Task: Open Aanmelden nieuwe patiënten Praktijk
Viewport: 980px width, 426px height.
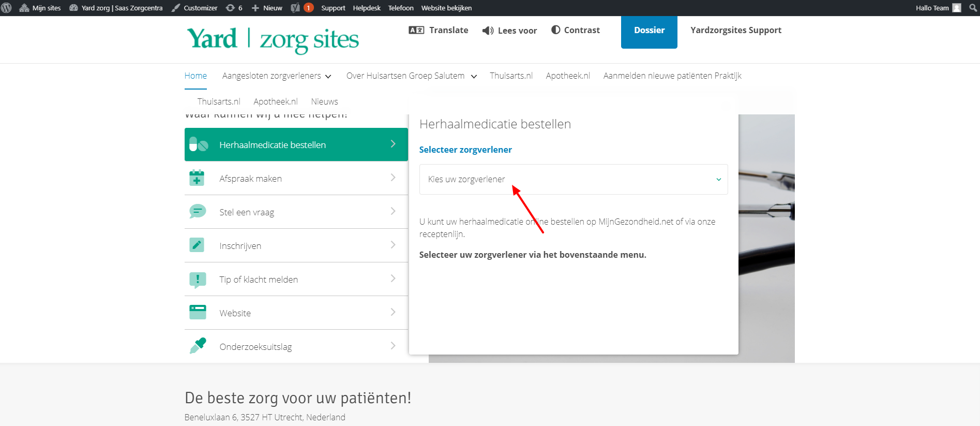Action: coord(672,76)
